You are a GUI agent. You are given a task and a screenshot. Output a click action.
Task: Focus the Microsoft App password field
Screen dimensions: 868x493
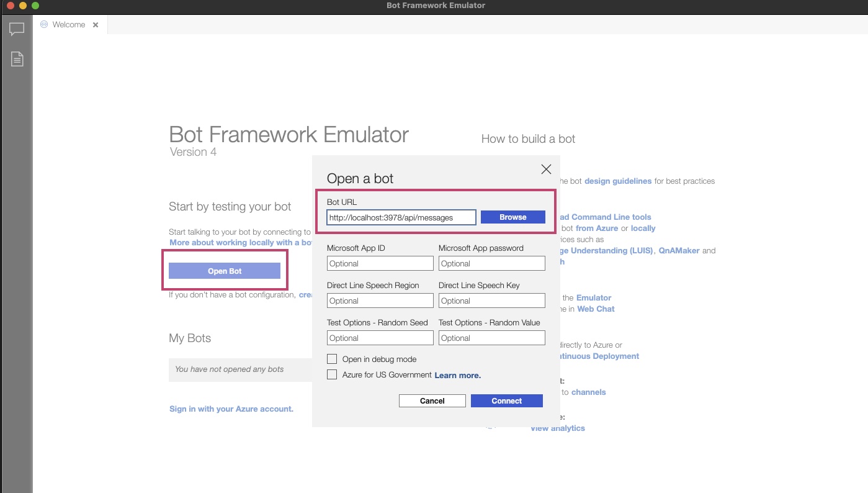pyautogui.click(x=492, y=263)
